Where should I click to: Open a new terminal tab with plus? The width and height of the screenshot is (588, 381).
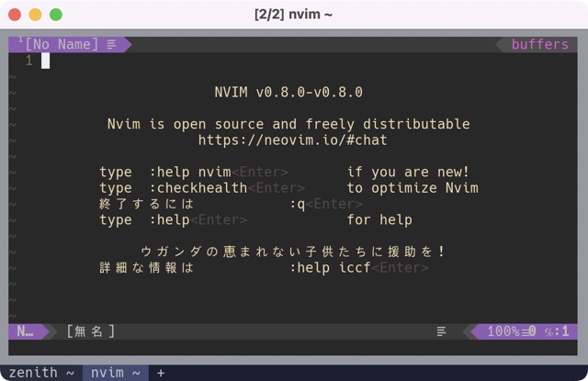click(161, 373)
